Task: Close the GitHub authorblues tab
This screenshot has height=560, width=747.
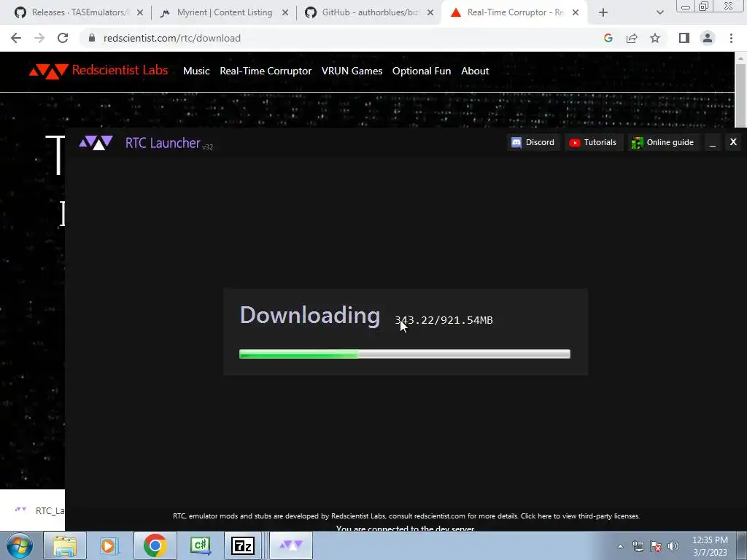Action: click(430, 13)
